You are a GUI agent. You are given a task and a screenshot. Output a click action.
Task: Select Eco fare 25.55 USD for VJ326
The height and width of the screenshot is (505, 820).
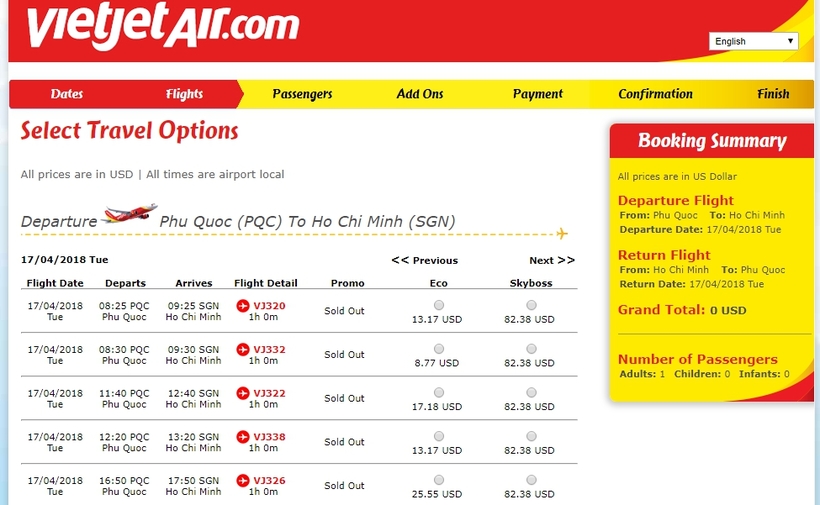439,479
